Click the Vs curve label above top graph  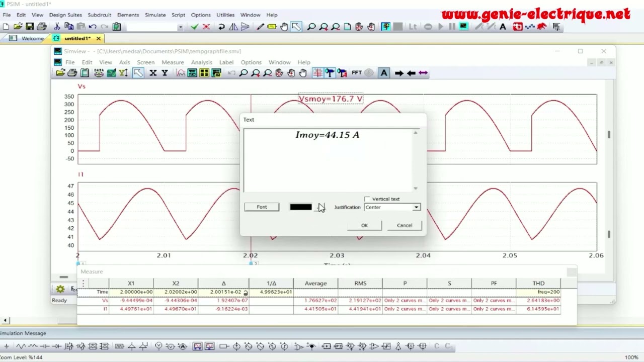[82, 86]
